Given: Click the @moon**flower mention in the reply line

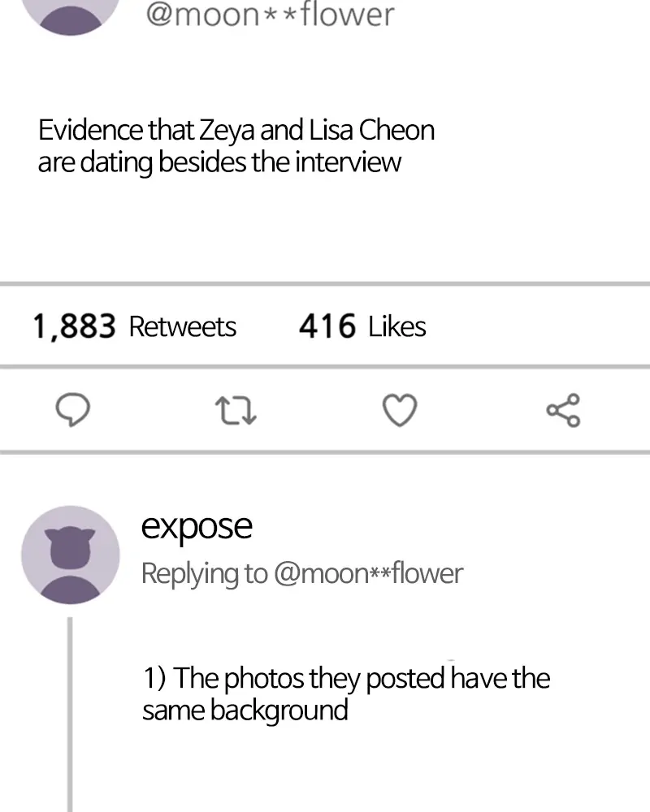Looking at the screenshot, I should pyautogui.click(x=368, y=573).
